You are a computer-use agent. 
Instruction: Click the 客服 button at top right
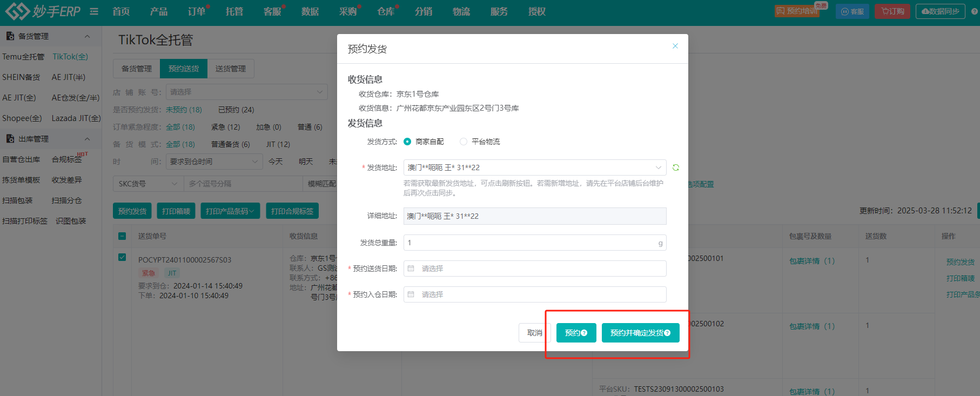[853, 11]
